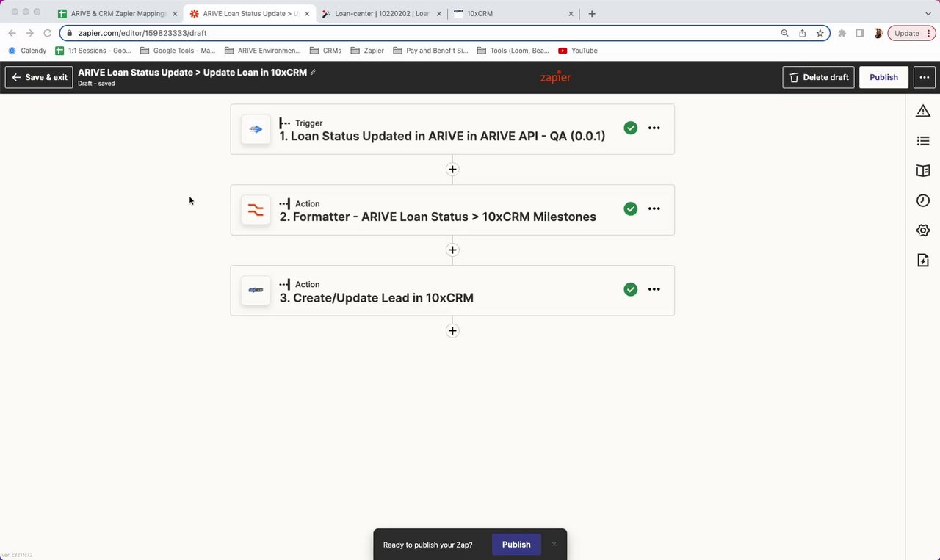Click green check on step 1 trigger

(630, 128)
